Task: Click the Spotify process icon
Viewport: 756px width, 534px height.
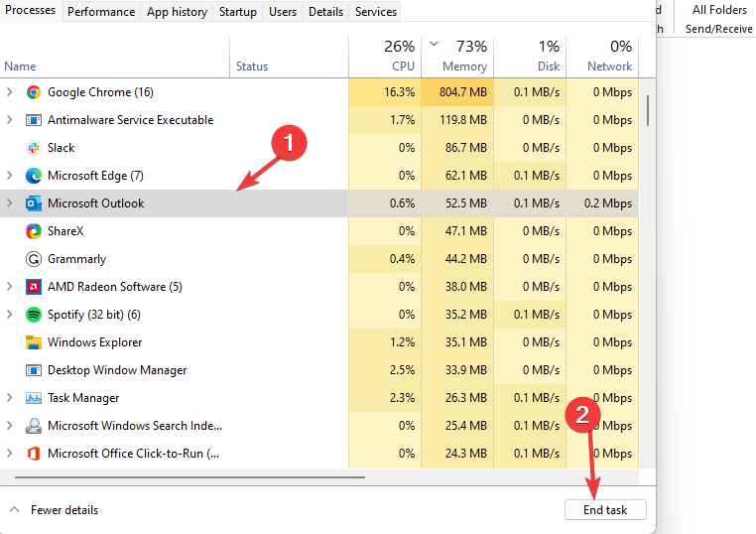Action: point(34,315)
